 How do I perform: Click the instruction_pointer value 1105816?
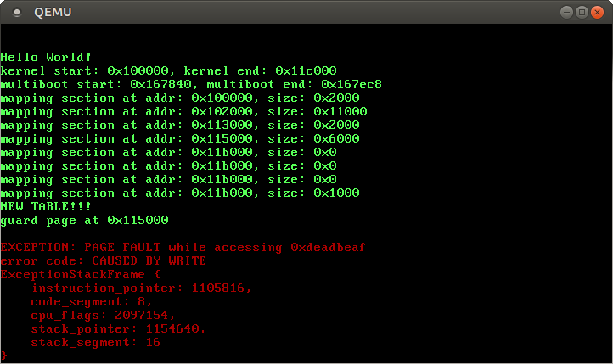[222, 288]
